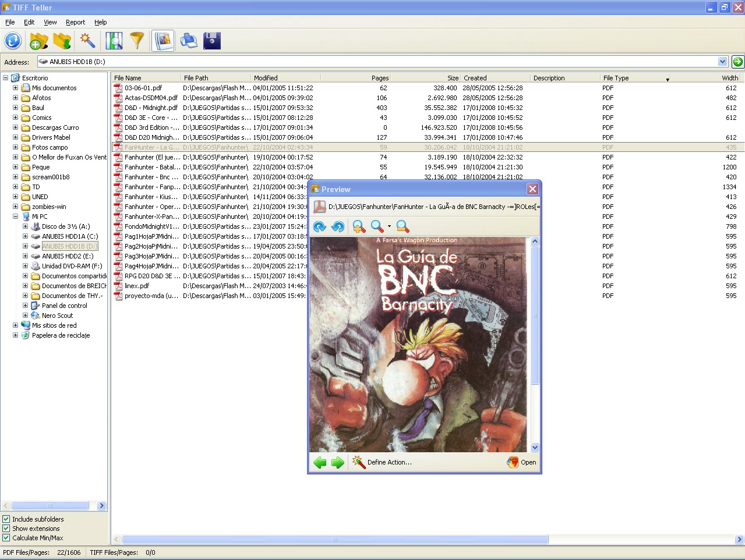Click the Preview scroll down arrow
Viewport: 745px width, 560px height.
535,448
